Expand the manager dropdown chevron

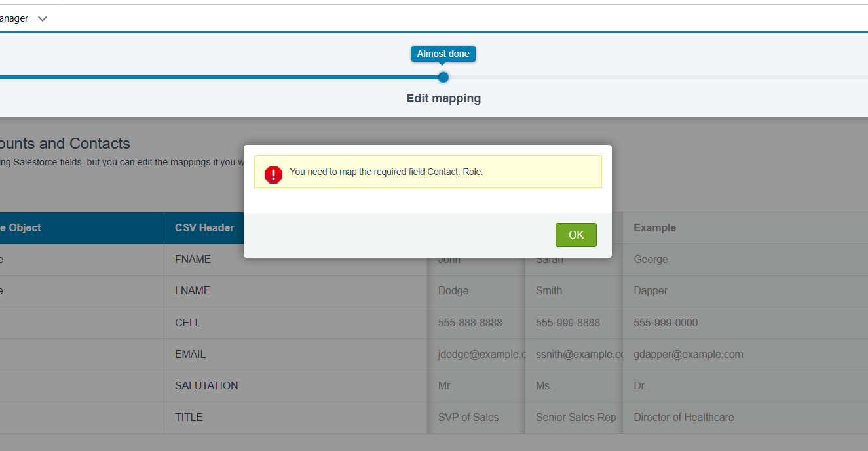[x=43, y=18]
